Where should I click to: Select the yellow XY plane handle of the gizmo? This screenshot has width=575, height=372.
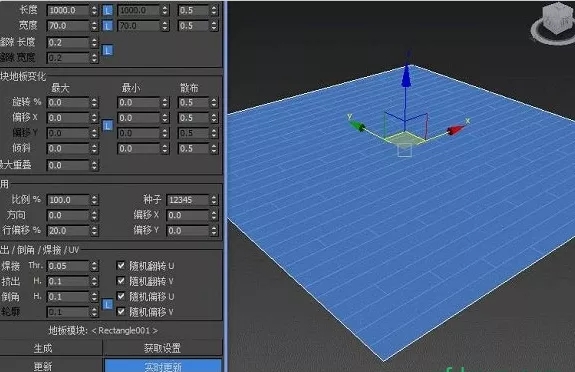pos(404,139)
